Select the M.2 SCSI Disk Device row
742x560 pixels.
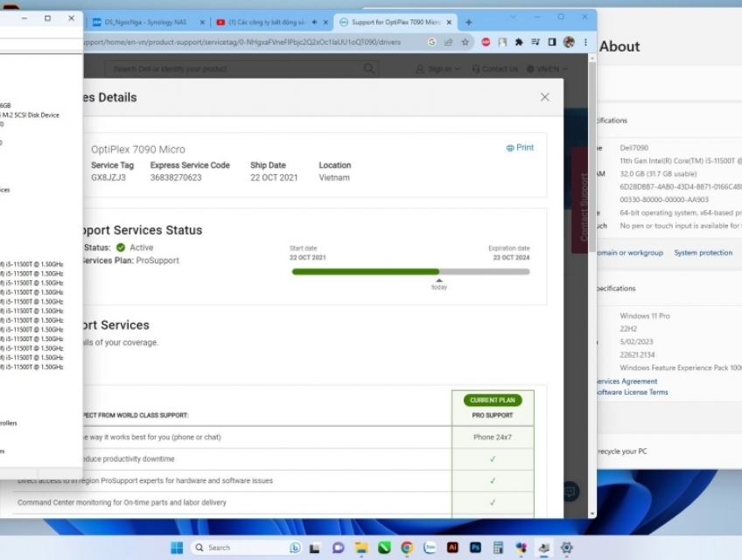31,115
